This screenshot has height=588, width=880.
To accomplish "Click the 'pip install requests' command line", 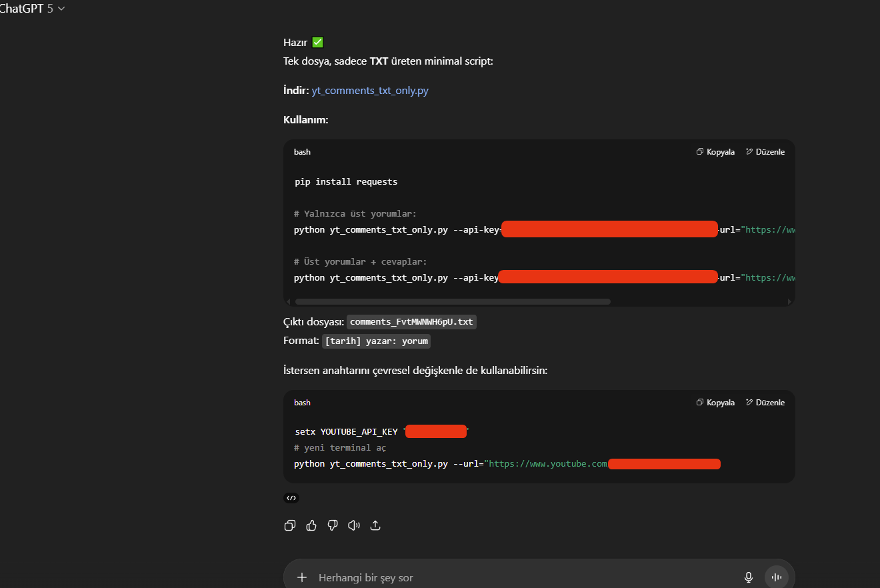I will click(346, 182).
